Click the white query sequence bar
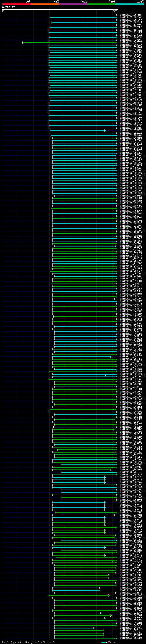Screen dimensions: 146x644 [x=60, y=10]
